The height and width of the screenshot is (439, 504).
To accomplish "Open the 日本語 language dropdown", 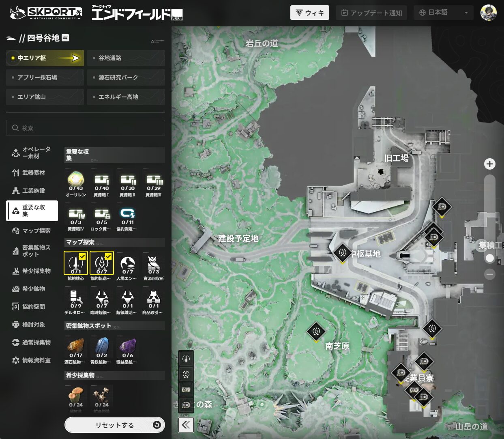I will click(443, 13).
